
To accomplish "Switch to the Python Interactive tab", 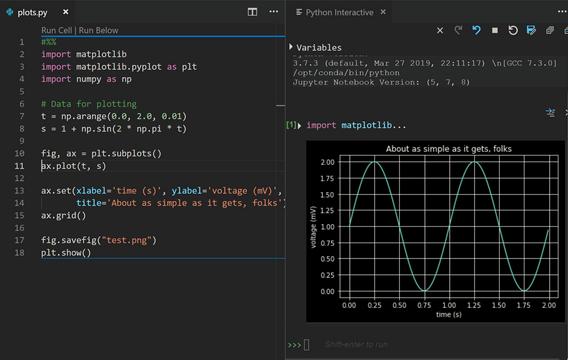I will [x=339, y=12].
